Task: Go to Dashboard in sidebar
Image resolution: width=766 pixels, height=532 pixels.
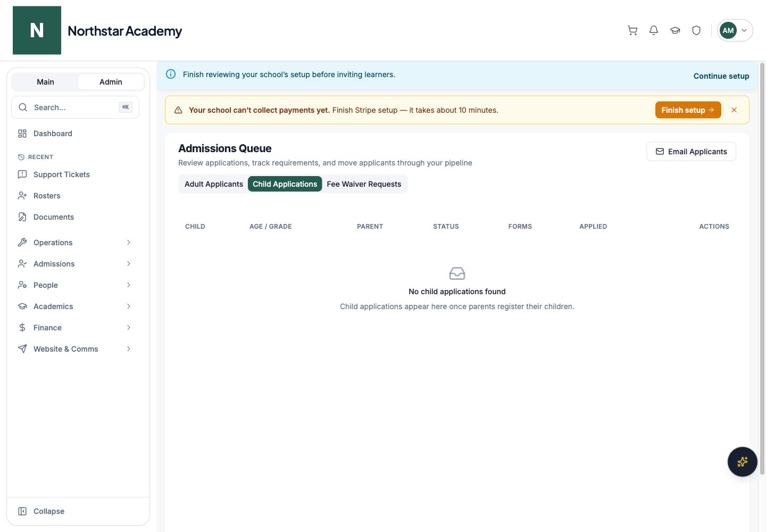Action: pos(75,134)
